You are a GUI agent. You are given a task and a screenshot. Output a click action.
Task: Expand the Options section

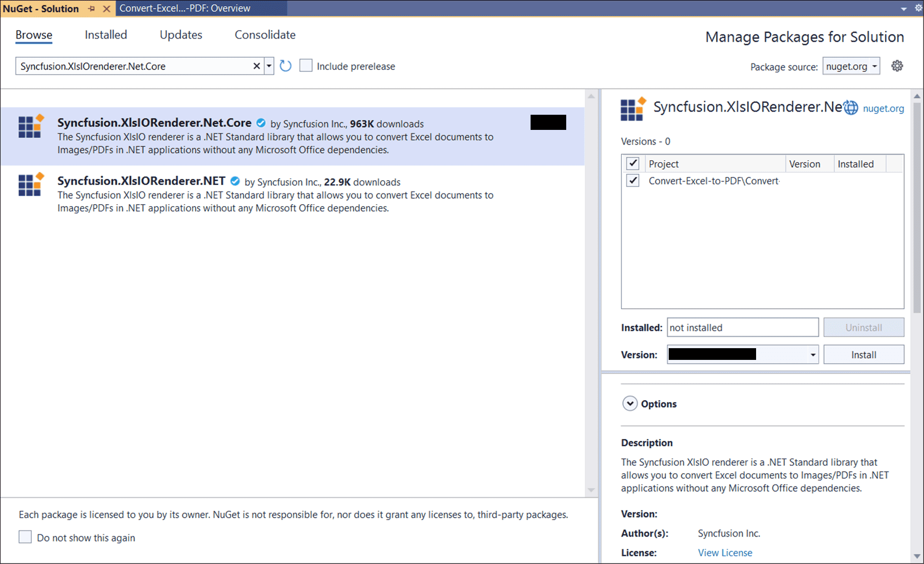(x=630, y=404)
